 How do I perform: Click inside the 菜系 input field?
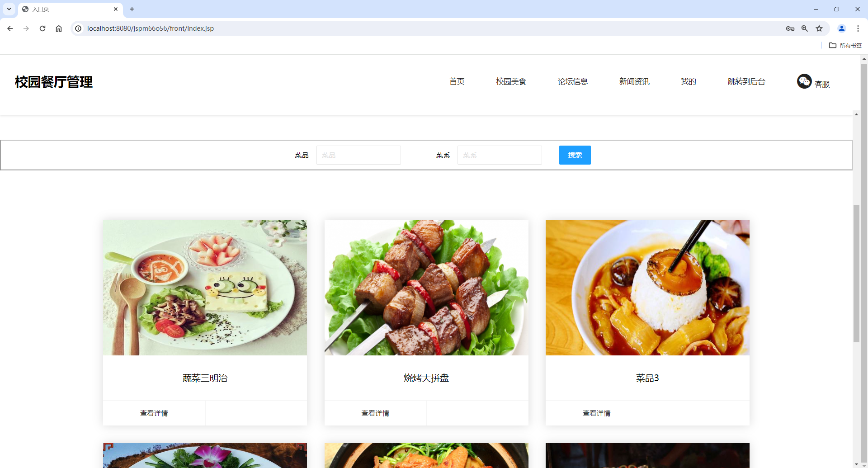(x=499, y=155)
